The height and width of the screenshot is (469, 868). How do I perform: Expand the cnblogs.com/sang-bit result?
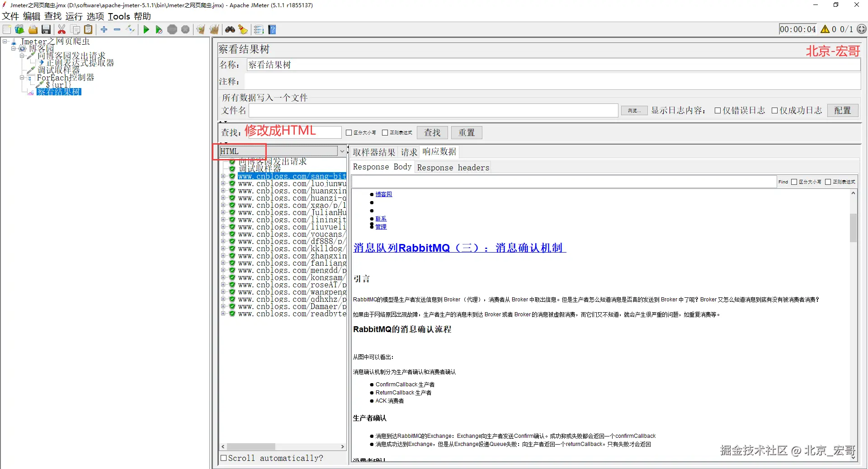[223, 176]
